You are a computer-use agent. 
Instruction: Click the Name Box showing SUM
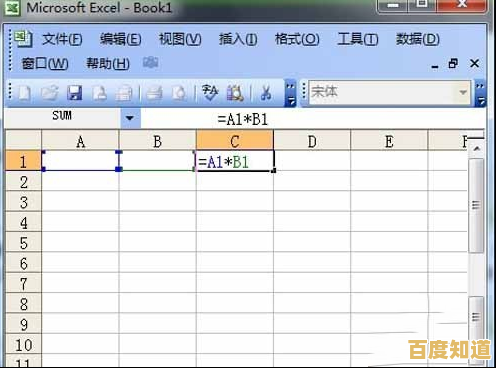click(63, 118)
